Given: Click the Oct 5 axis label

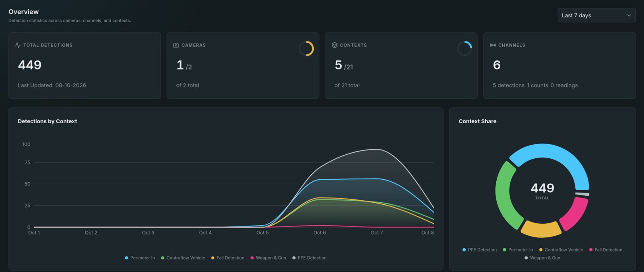Looking at the screenshot, I should (262, 233).
